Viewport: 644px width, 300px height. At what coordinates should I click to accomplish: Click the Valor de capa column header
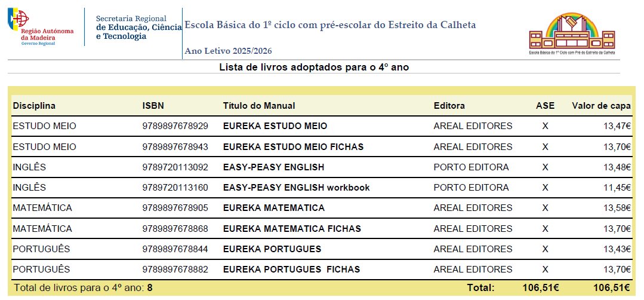[601, 106]
